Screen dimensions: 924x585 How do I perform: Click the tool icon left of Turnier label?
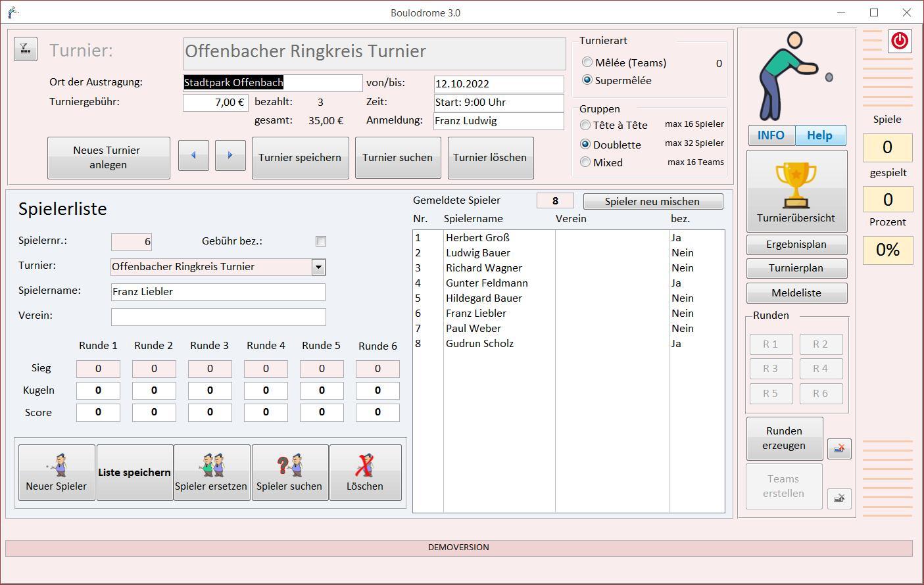(25, 49)
